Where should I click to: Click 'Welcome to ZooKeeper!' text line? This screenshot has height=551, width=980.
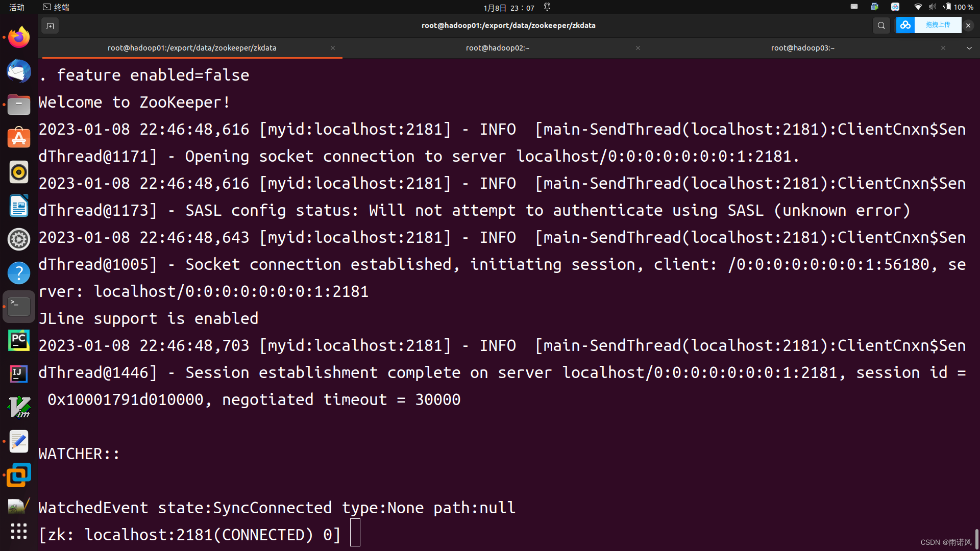click(134, 102)
